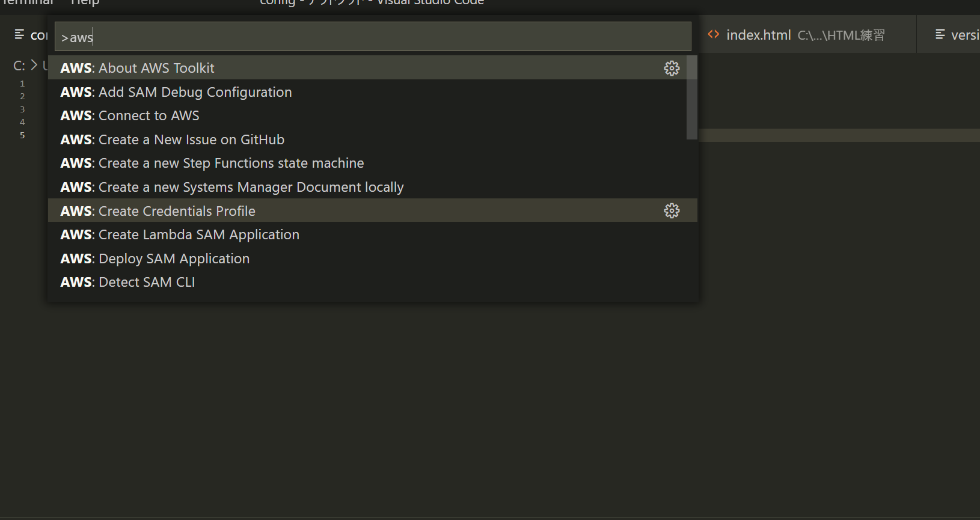Click line number 5 in the gutter
Image resolution: width=980 pixels, height=520 pixels.
click(22, 135)
